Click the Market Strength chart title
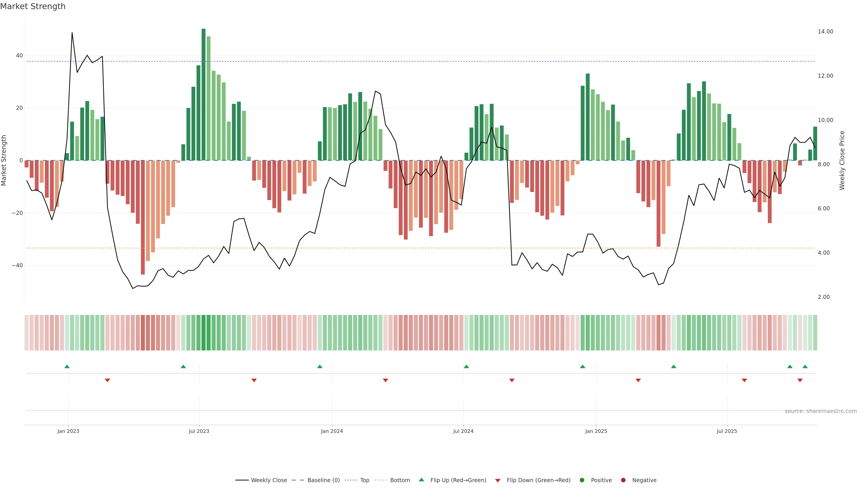868x488 pixels. (x=33, y=6)
